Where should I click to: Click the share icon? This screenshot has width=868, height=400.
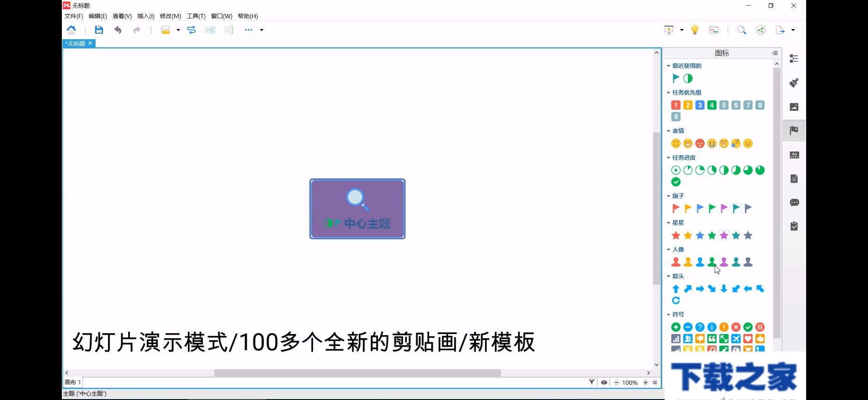coord(761,30)
